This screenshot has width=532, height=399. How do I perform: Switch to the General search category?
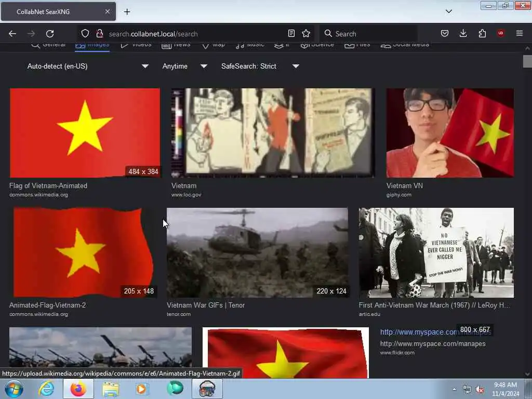coord(48,45)
